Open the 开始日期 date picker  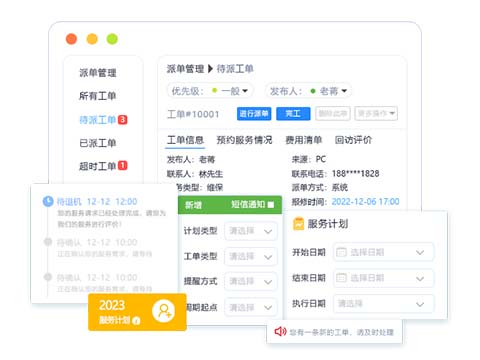[383, 252]
